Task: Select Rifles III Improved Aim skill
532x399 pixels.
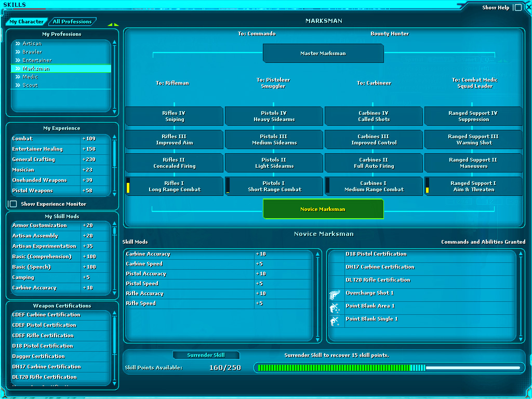Action: click(175, 139)
